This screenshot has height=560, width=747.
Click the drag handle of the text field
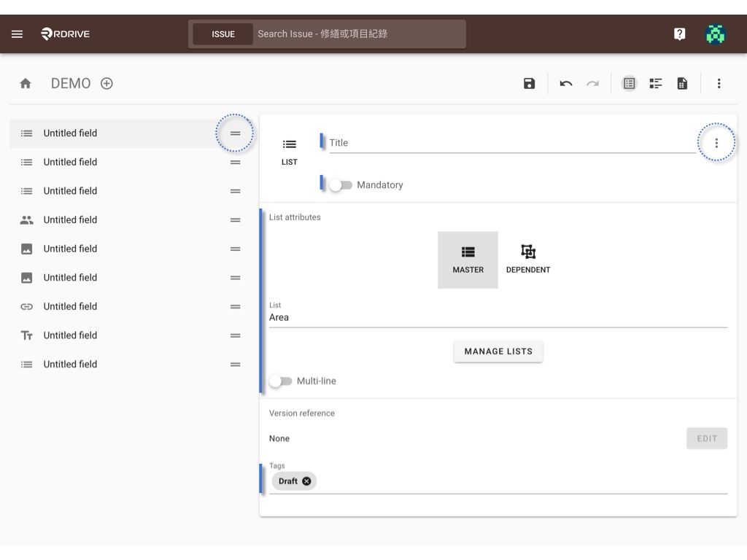(235, 335)
